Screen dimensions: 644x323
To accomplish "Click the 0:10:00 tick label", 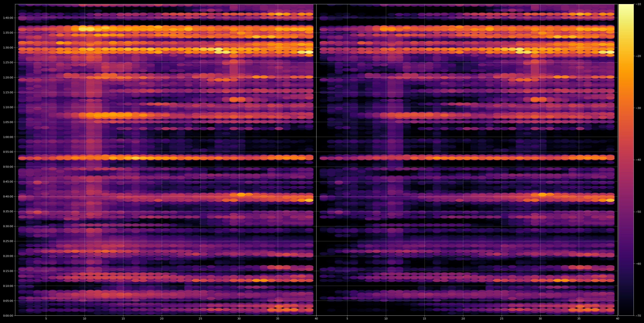I will pos(8,286).
